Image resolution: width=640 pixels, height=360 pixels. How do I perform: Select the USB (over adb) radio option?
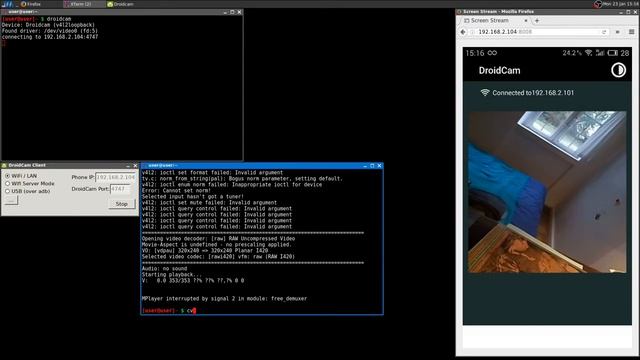[7, 191]
